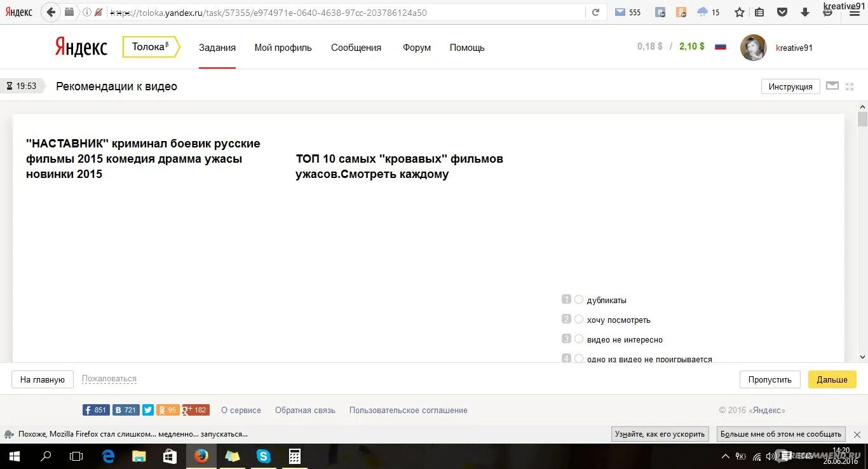Launch Skype from the taskbar

click(262, 456)
